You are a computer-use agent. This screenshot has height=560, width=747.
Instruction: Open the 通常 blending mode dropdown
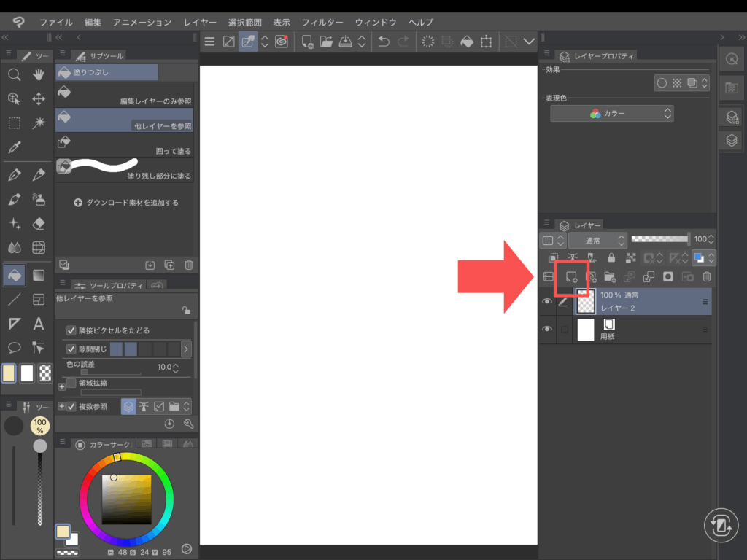click(x=597, y=240)
